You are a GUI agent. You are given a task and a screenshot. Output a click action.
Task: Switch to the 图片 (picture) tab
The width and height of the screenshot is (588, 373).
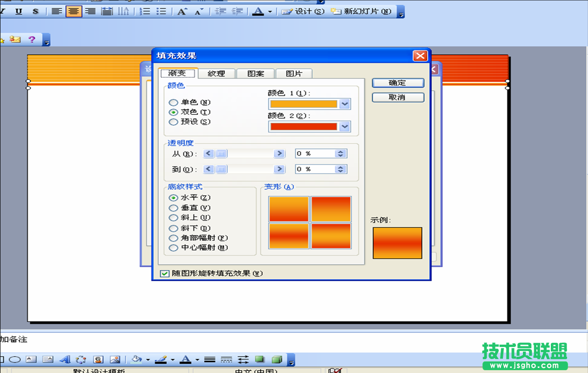293,73
